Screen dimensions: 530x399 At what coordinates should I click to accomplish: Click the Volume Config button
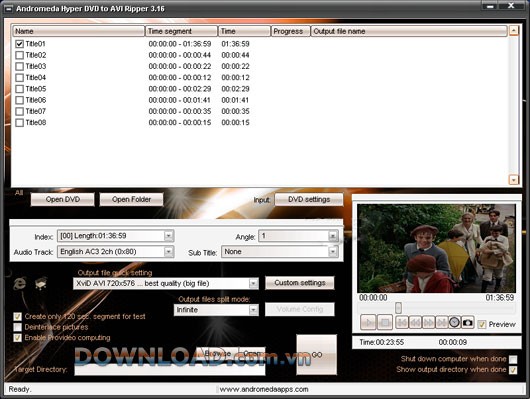300,309
